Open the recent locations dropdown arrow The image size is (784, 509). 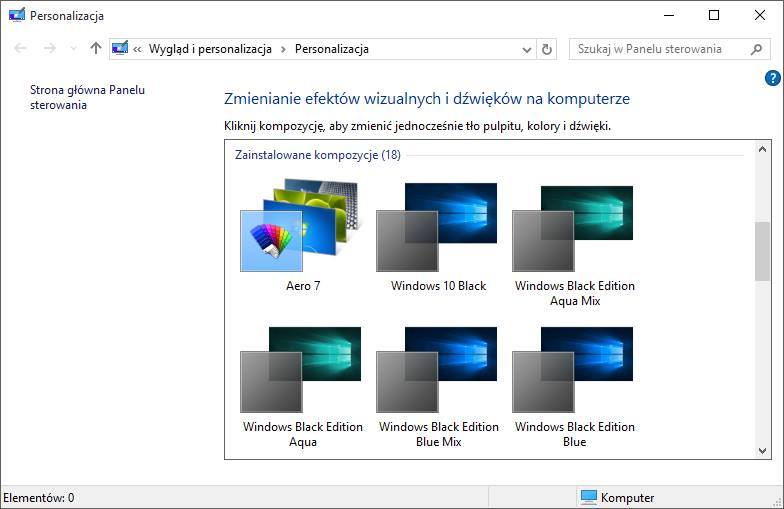tap(74, 48)
